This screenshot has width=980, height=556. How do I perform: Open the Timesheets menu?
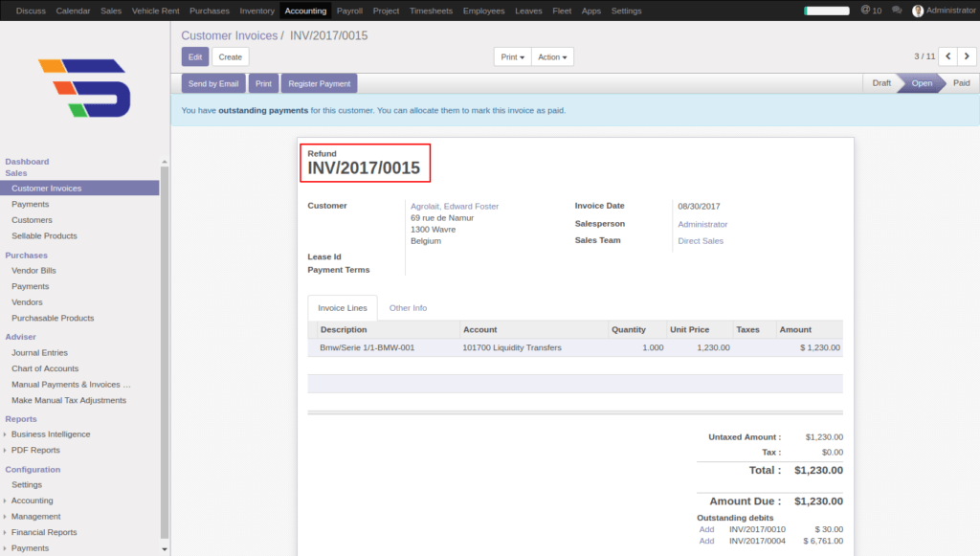click(x=431, y=11)
